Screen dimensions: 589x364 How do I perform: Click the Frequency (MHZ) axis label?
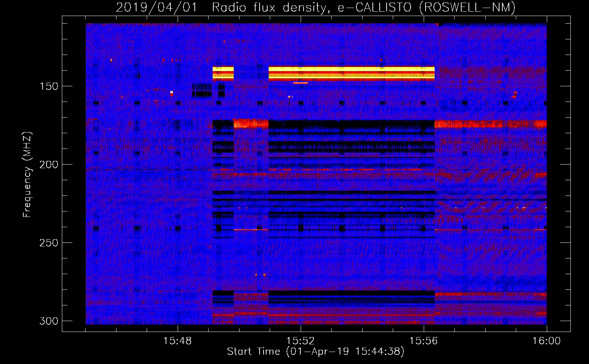27,175
